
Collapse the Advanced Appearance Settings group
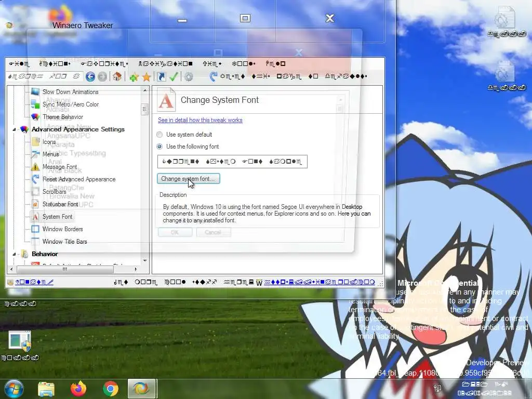coord(14,129)
